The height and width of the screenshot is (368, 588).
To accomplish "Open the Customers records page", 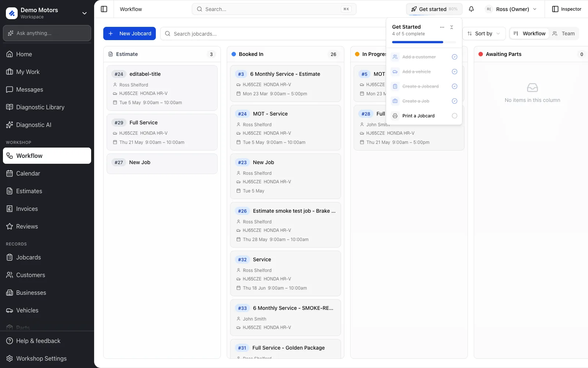I will pos(47,275).
